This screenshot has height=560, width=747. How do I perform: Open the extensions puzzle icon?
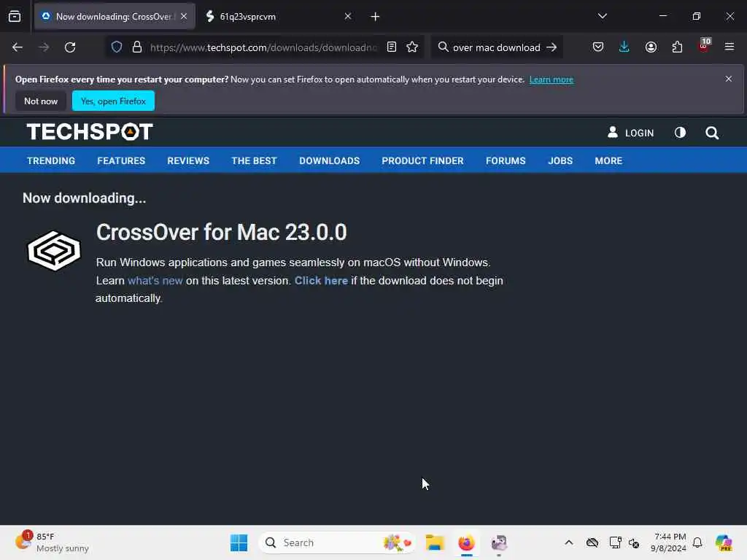677,47
